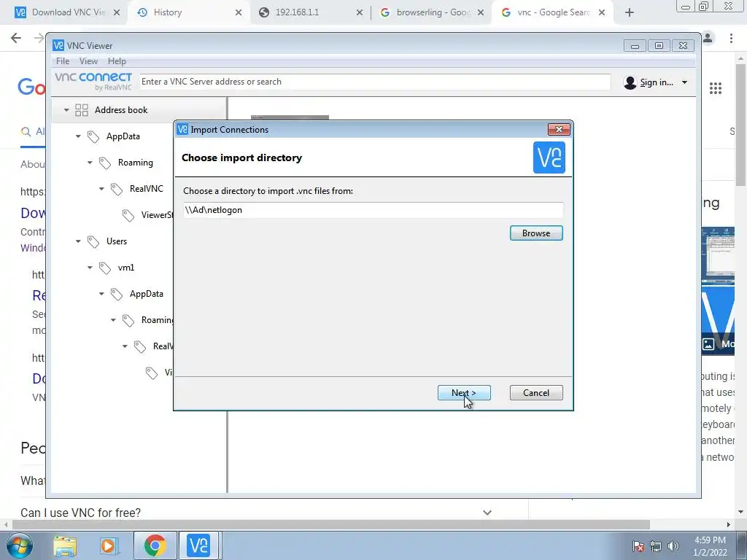Go back in Chrome browser

tap(16, 38)
